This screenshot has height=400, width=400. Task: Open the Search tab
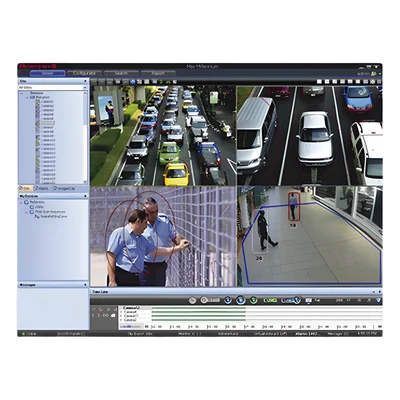click(121, 73)
